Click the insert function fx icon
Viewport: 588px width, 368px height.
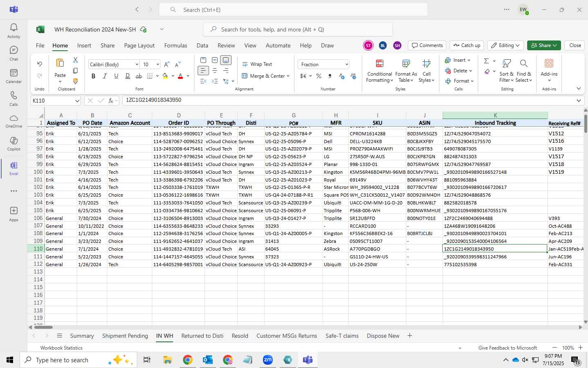click(111, 101)
